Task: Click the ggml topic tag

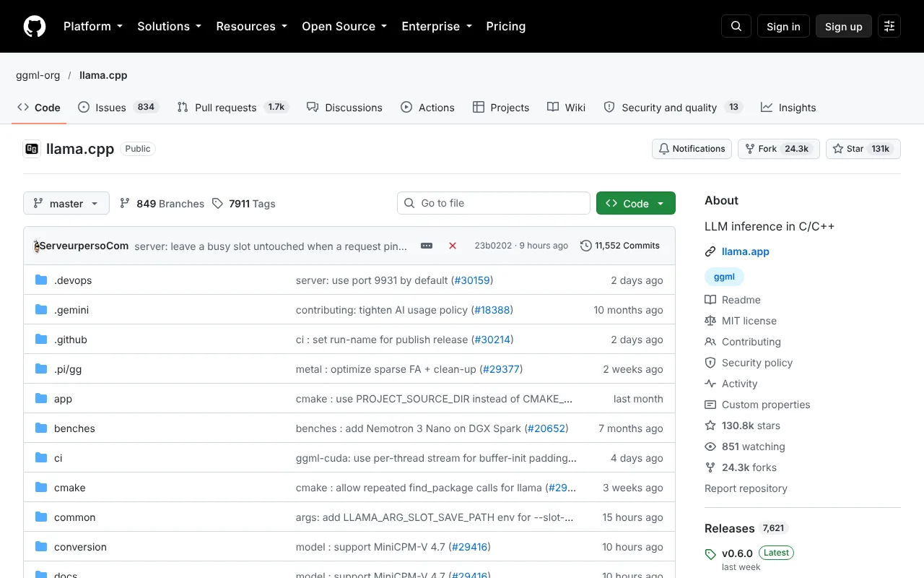Action: [x=724, y=277]
